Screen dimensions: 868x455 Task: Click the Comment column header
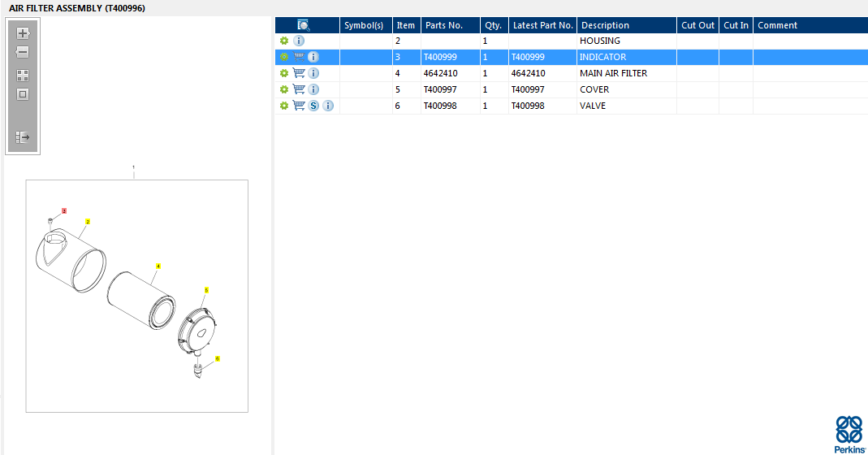[x=810, y=25]
